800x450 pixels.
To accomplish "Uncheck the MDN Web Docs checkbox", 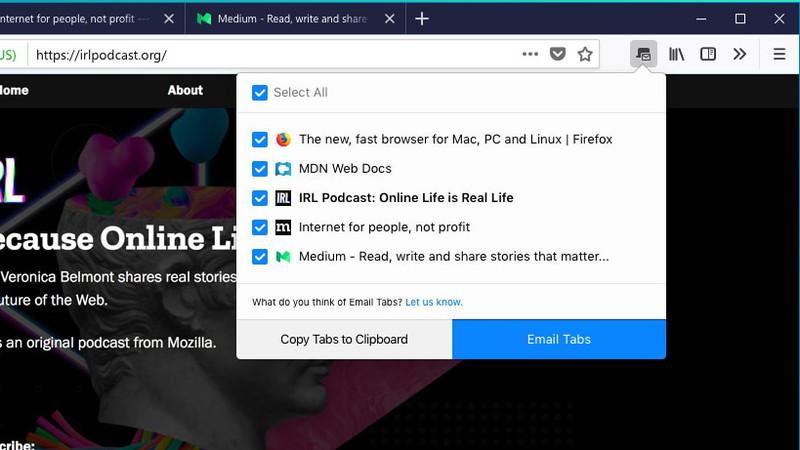I will (x=260, y=169).
